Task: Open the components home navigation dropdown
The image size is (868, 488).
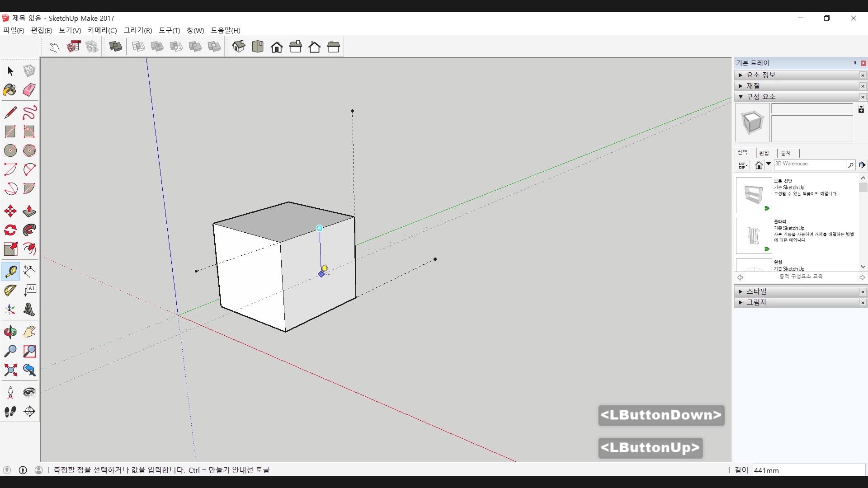Action: (x=768, y=165)
